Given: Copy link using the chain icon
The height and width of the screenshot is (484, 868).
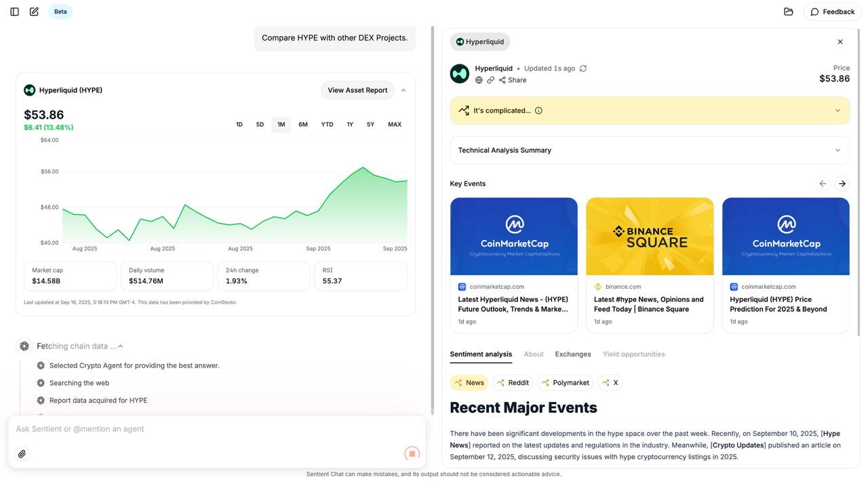Looking at the screenshot, I should pos(490,80).
